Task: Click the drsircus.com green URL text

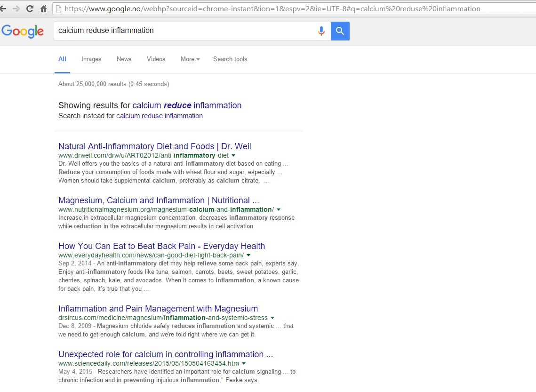Action: (163, 318)
